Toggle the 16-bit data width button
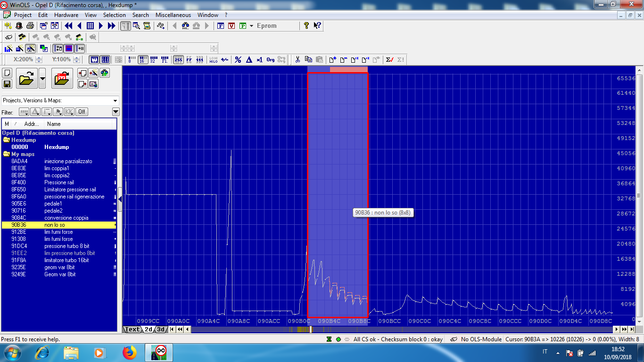The width and height of the screenshot is (644, 362). (x=142, y=60)
